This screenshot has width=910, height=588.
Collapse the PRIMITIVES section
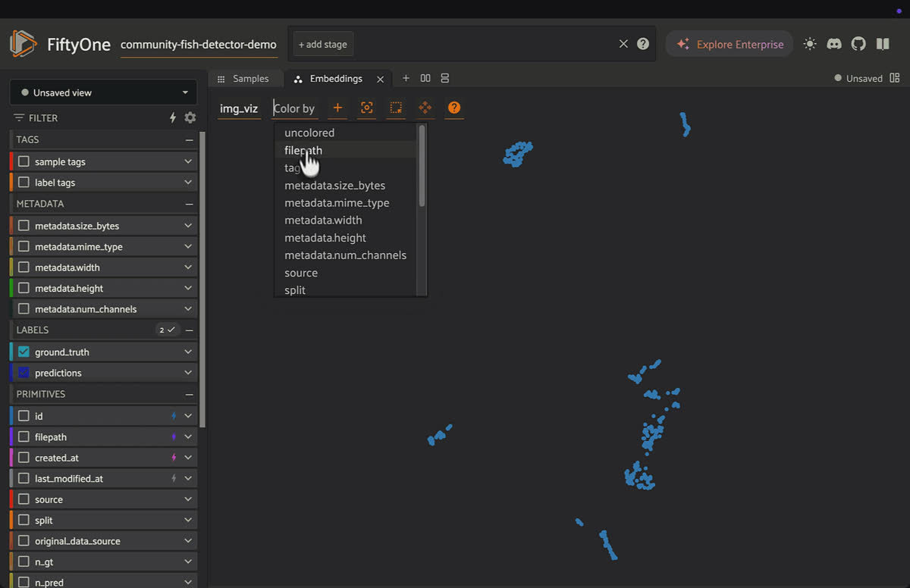(189, 395)
